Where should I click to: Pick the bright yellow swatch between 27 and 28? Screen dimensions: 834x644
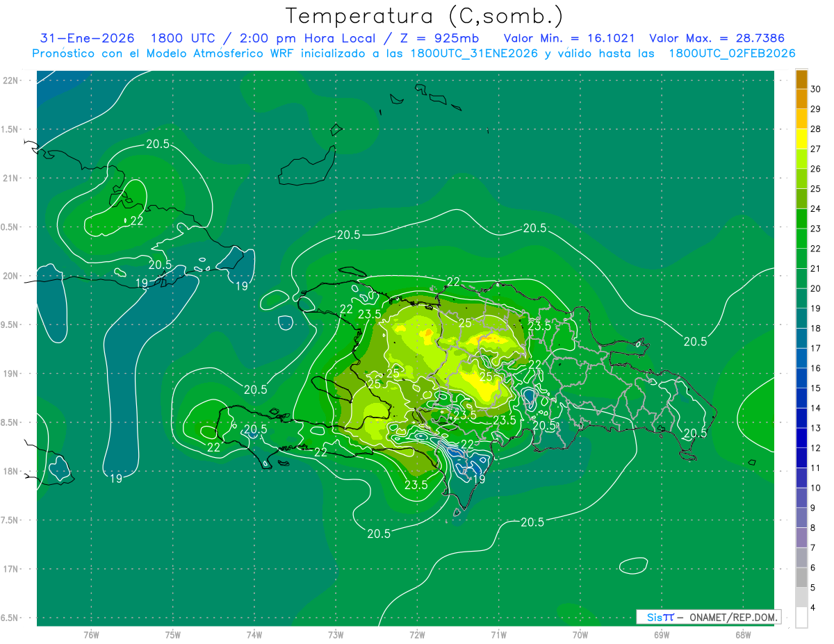pyautogui.click(x=801, y=139)
